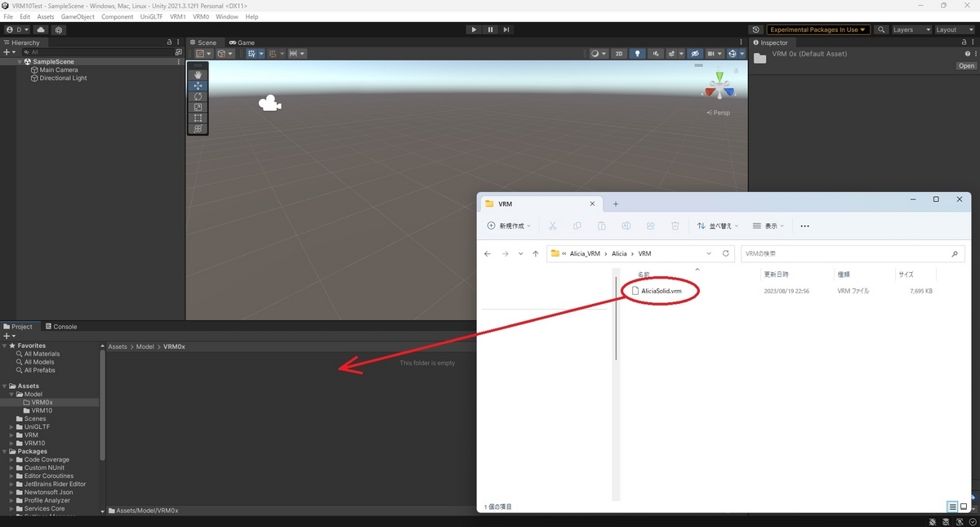Toggle scene lighting bulb
The height and width of the screenshot is (527, 980).
[637, 54]
